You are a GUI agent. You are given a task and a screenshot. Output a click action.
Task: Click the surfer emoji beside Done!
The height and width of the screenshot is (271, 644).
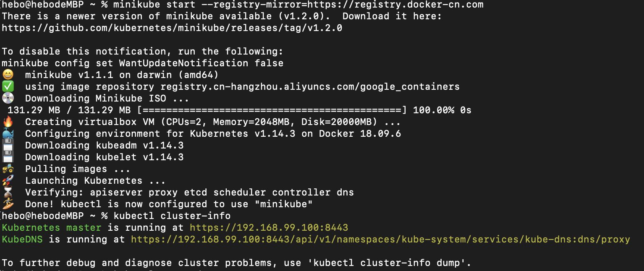pos(8,204)
